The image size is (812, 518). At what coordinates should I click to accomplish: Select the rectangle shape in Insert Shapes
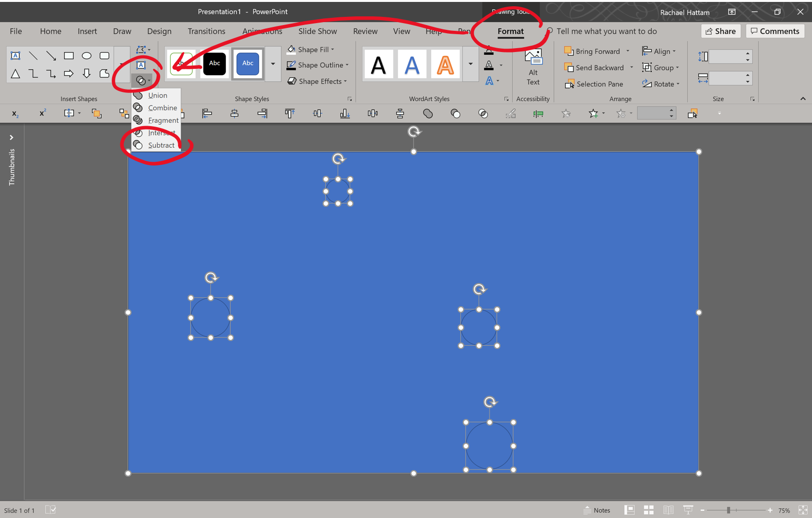click(x=68, y=55)
